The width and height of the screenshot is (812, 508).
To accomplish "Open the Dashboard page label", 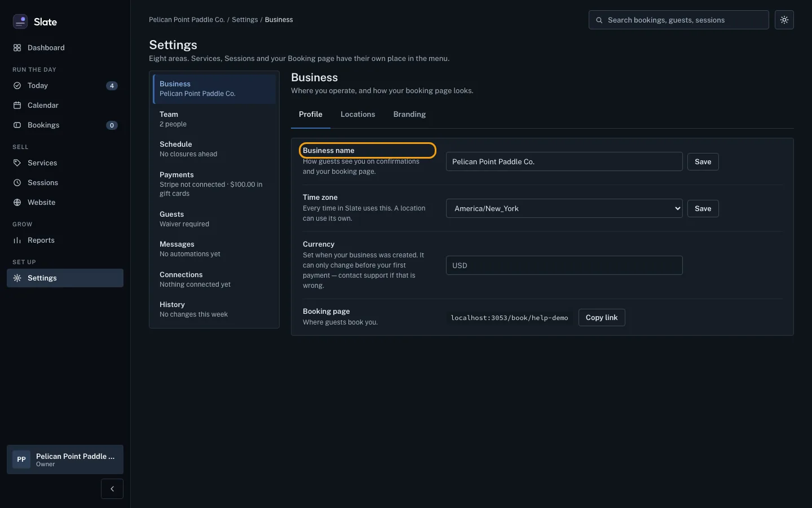I will [46, 48].
